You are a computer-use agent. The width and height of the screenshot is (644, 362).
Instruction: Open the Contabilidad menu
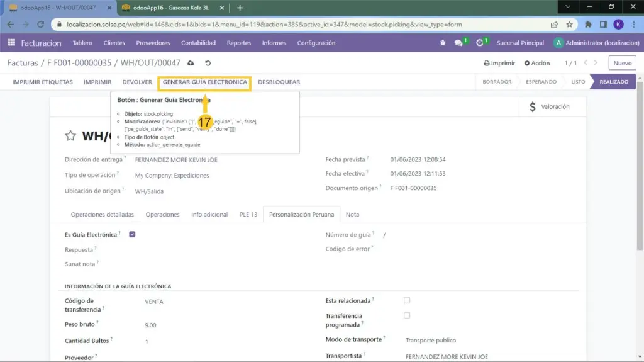(198, 43)
